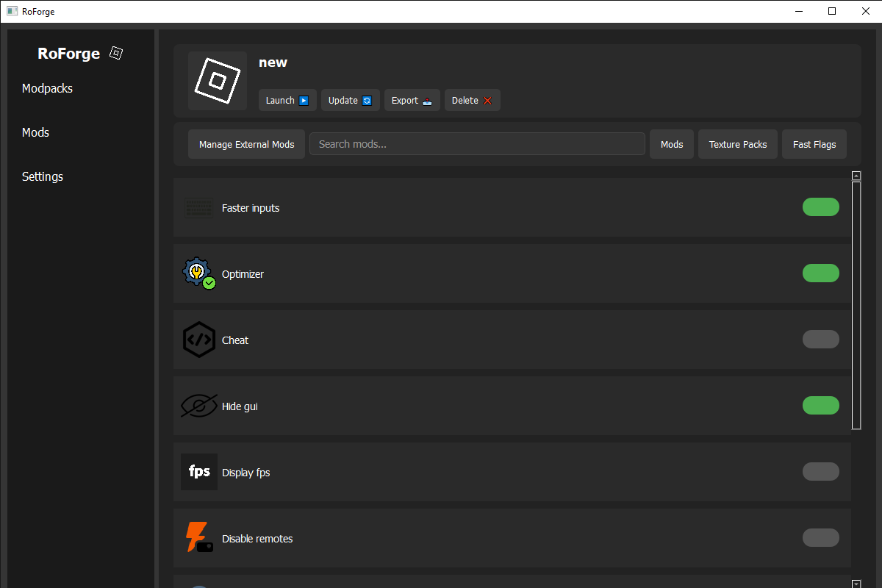Click the Optimizer gear icon
This screenshot has height=588, width=882.
pyautogui.click(x=198, y=273)
